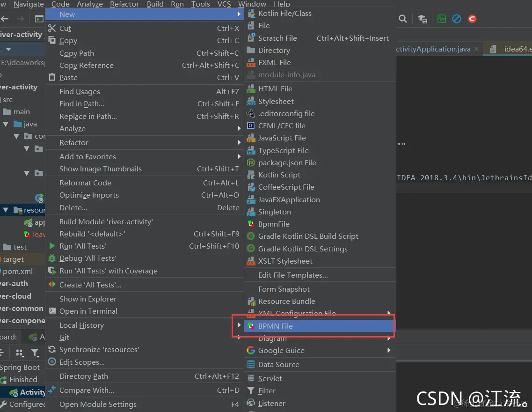Viewport: 532px width, 412px height.
Task: Click the BpmnFile template icon
Action: point(251,224)
